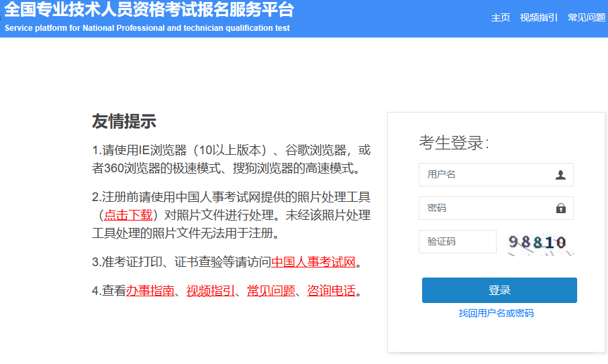
Task: Focus the 密码 input field
Action: click(x=487, y=208)
